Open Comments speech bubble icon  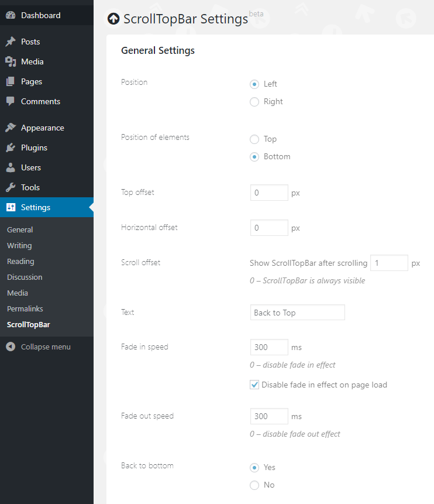click(x=11, y=101)
